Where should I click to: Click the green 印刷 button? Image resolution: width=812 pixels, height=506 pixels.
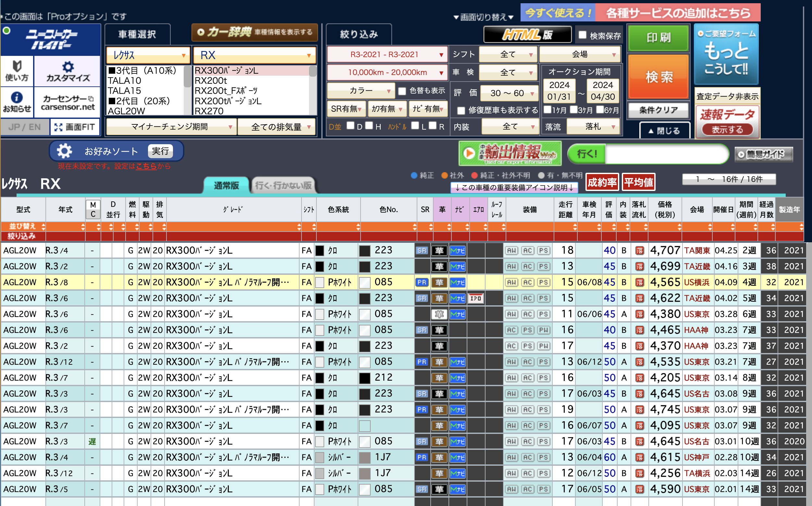tap(658, 38)
